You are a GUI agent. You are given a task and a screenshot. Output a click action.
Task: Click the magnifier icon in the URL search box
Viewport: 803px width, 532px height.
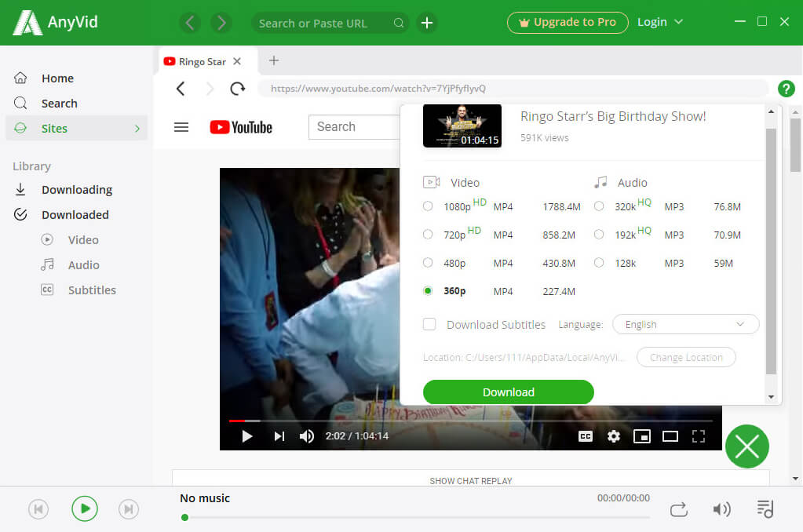click(x=399, y=23)
